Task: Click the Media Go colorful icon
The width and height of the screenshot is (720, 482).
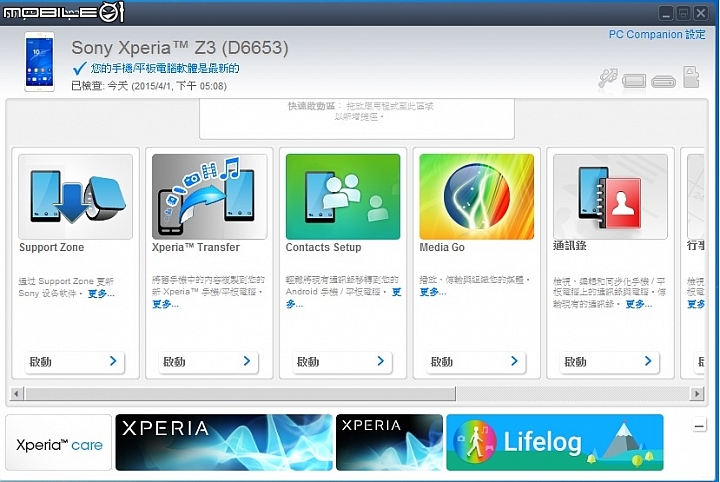Action: (x=477, y=196)
